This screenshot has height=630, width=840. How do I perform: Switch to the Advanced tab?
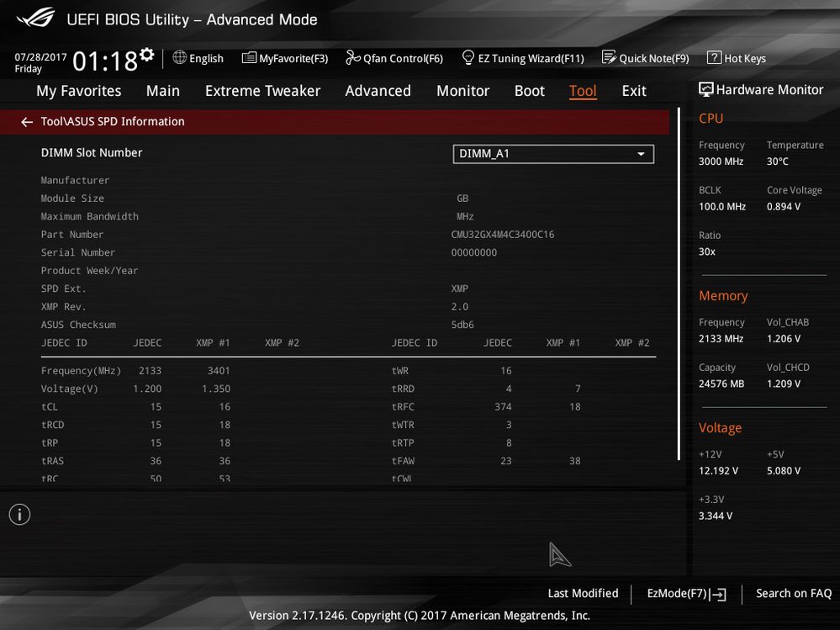tap(378, 91)
